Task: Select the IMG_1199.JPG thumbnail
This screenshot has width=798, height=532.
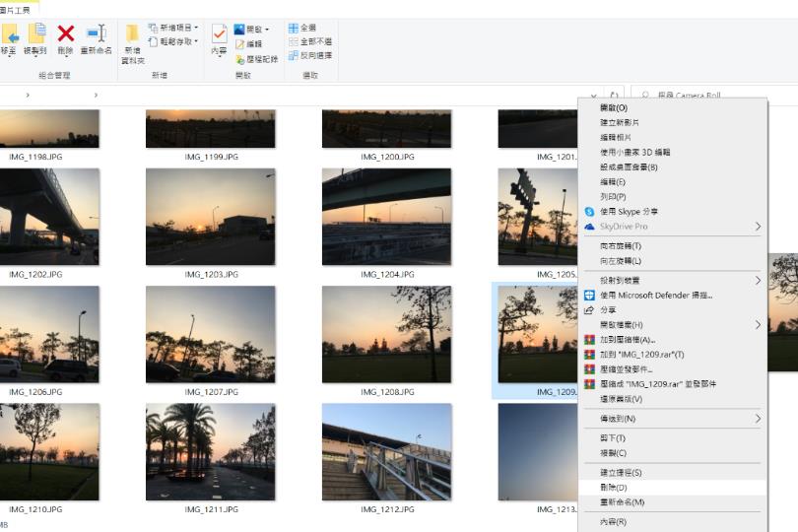Action: (x=211, y=129)
